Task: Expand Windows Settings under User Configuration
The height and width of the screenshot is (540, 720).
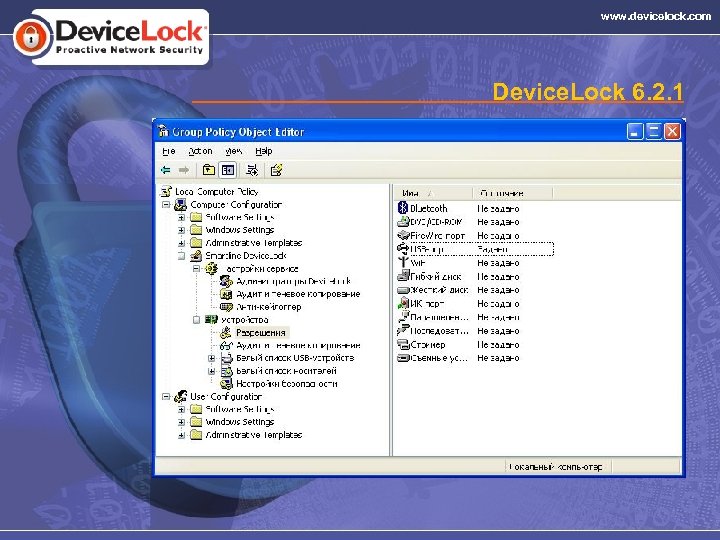Action: pos(181,422)
